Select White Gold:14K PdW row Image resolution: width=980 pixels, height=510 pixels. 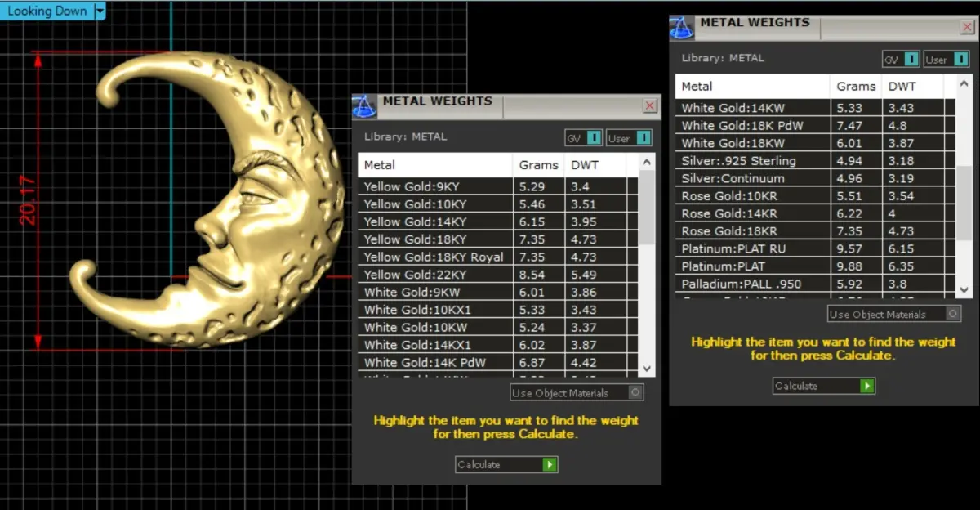click(498, 362)
